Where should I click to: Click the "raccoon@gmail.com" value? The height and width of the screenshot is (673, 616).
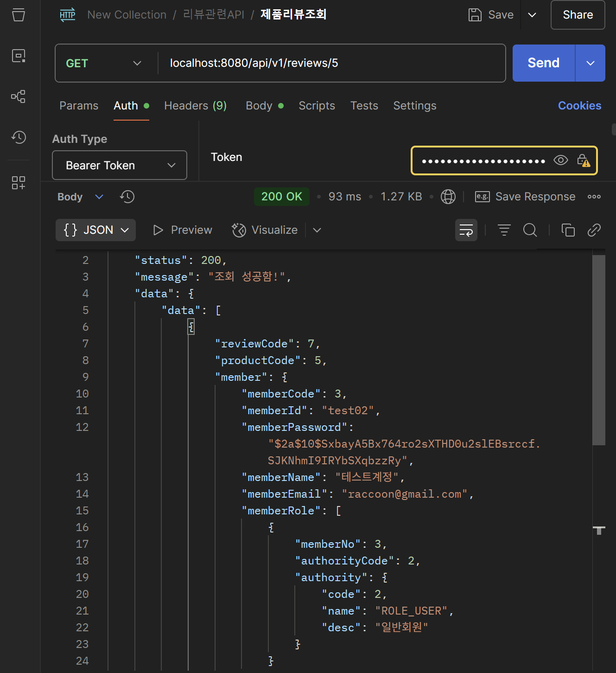pyautogui.click(x=405, y=494)
